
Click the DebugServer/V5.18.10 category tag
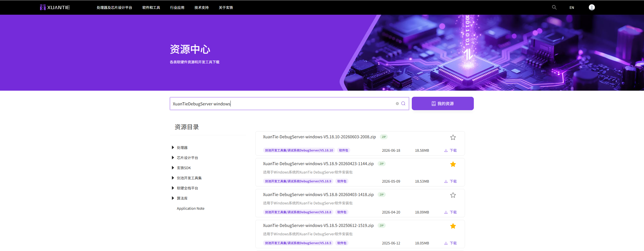click(299, 150)
